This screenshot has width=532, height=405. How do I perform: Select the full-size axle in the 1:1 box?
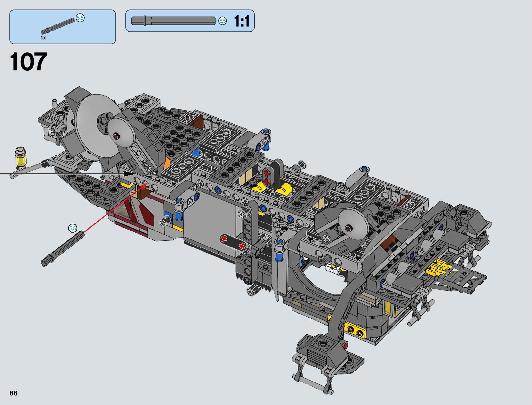coord(173,21)
